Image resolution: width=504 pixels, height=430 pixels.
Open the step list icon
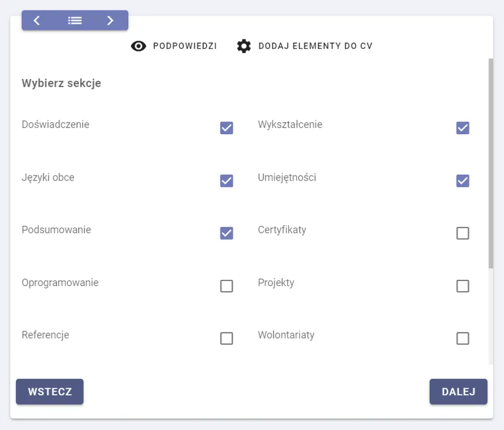(x=75, y=21)
